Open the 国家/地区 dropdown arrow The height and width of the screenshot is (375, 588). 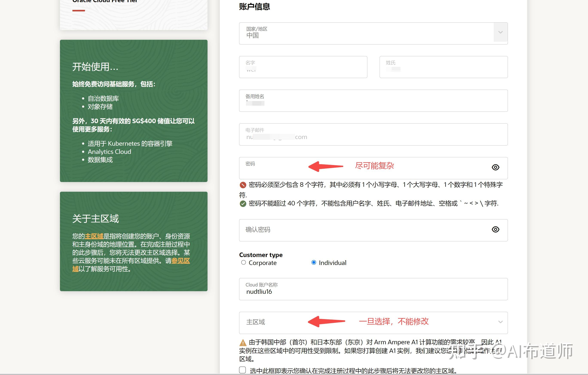pos(500,32)
